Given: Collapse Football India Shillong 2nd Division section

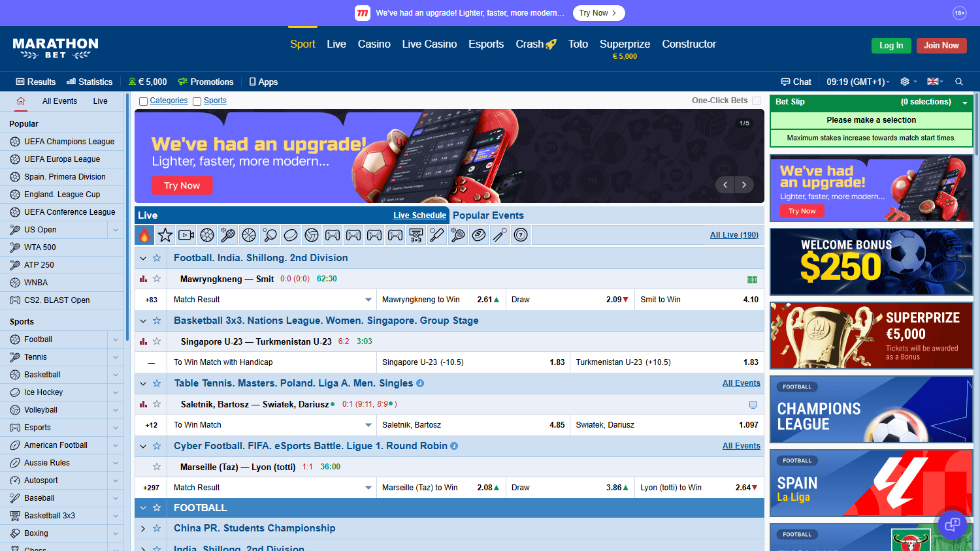Looking at the screenshot, I should pos(143,258).
